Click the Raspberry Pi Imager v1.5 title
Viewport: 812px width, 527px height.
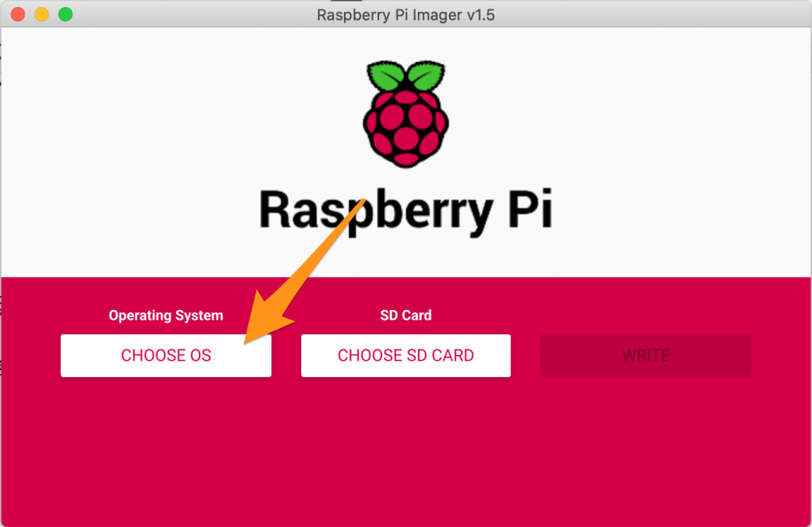(x=406, y=15)
